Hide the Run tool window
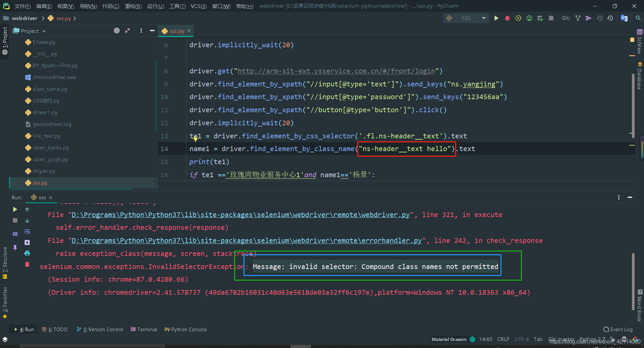 (x=630, y=197)
